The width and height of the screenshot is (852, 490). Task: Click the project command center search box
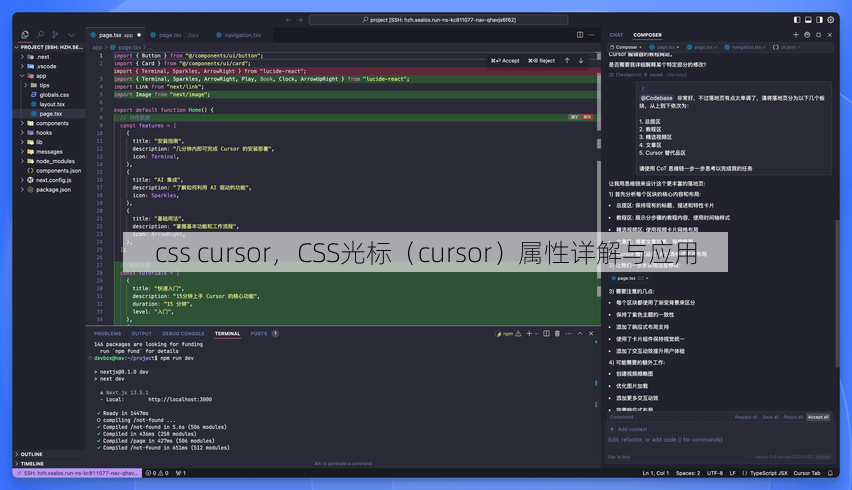[x=438, y=20]
